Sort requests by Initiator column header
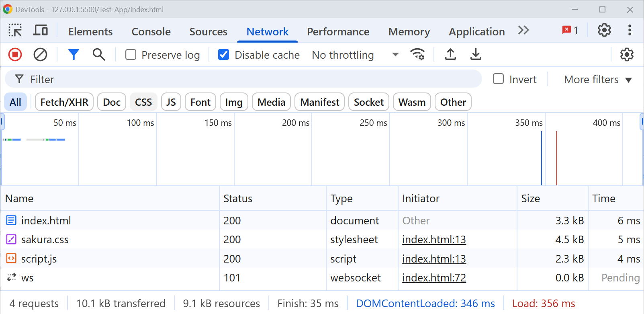Image resolution: width=644 pixels, height=314 pixels. tap(457, 198)
